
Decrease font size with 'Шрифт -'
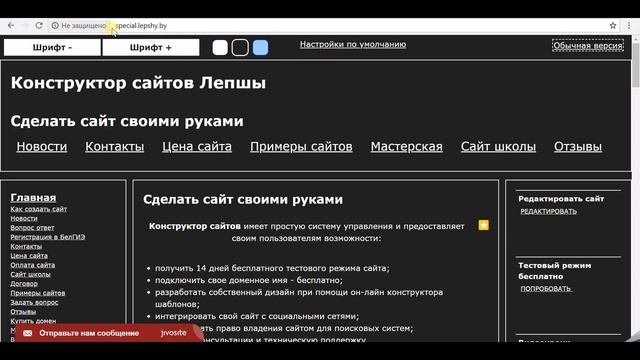(x=52, y=47)
